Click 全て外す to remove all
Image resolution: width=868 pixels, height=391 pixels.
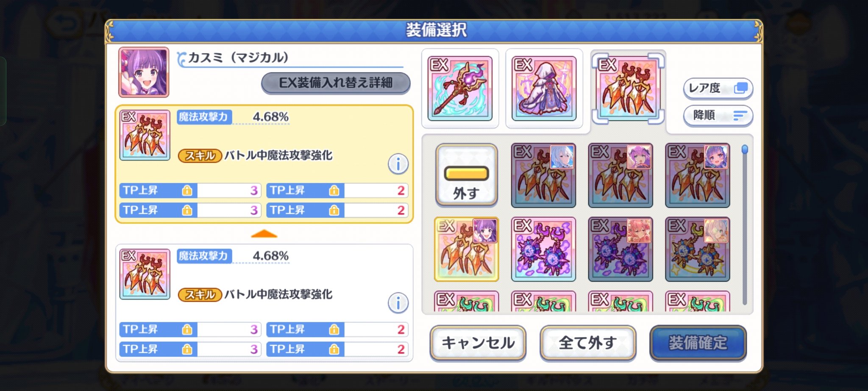tap(588, 343)
